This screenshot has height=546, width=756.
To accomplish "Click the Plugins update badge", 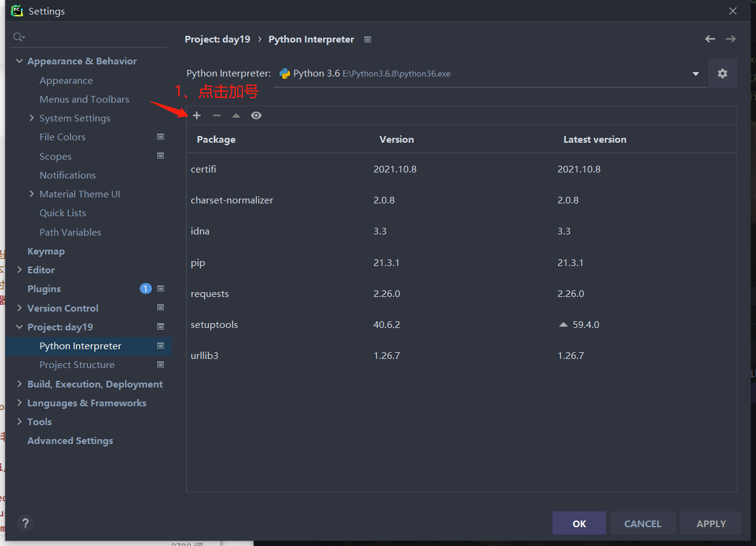I will point(146,288).
